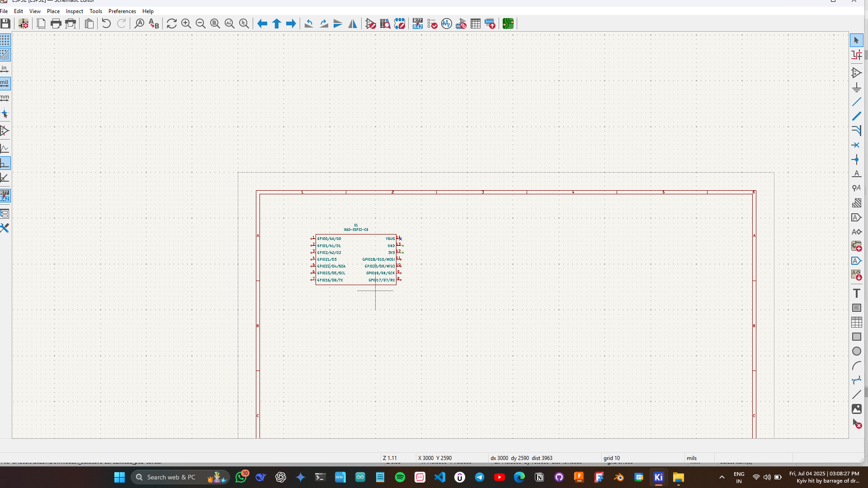Set units to millimeters

[5, 98]
